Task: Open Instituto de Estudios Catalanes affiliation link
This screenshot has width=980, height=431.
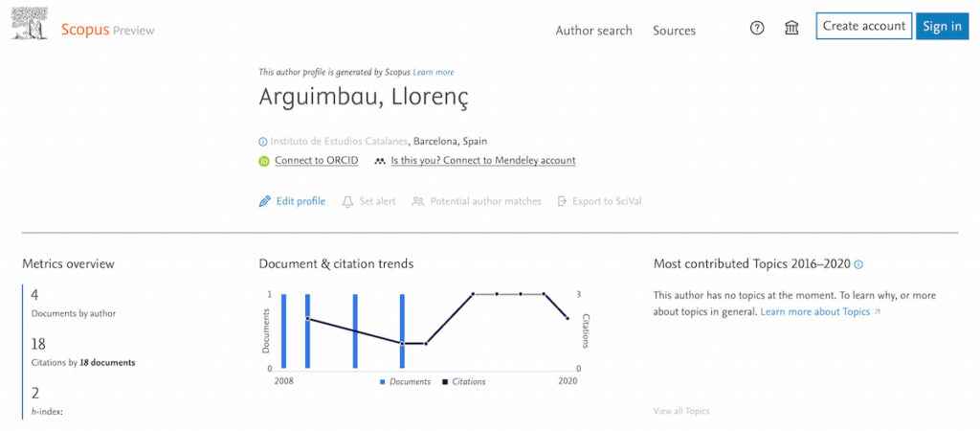Action: click(x=340, y=142)
